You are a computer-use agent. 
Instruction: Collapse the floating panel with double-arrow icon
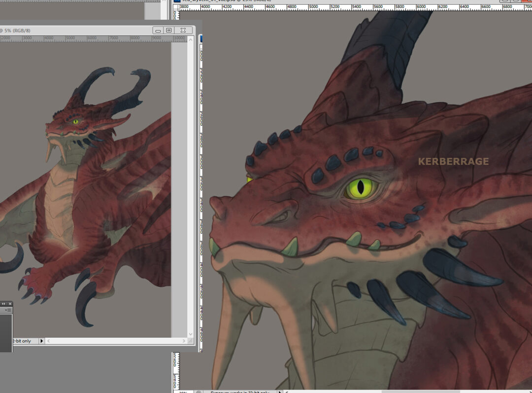pos(3,304)
